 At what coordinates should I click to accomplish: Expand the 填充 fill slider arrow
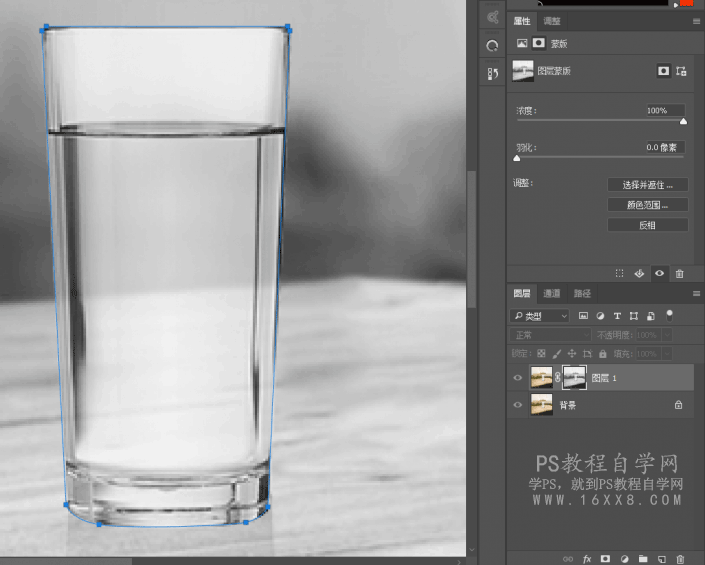coord(668,354)
